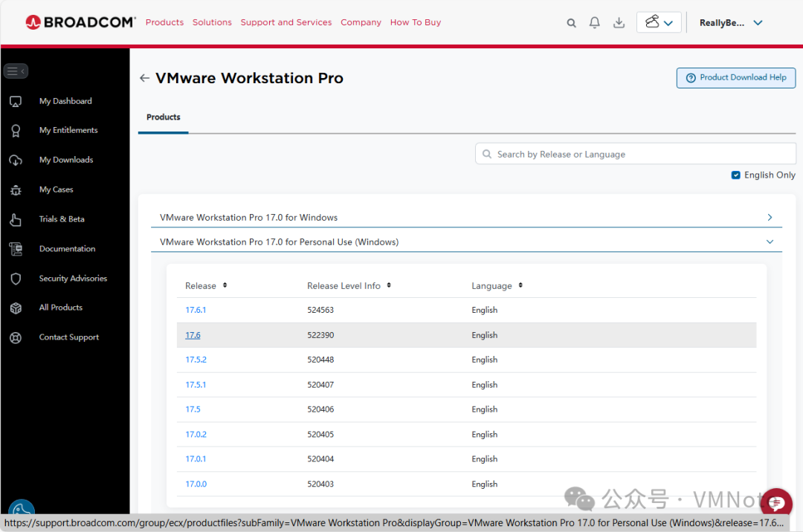Open the How To Buy menu

[416, 22]
